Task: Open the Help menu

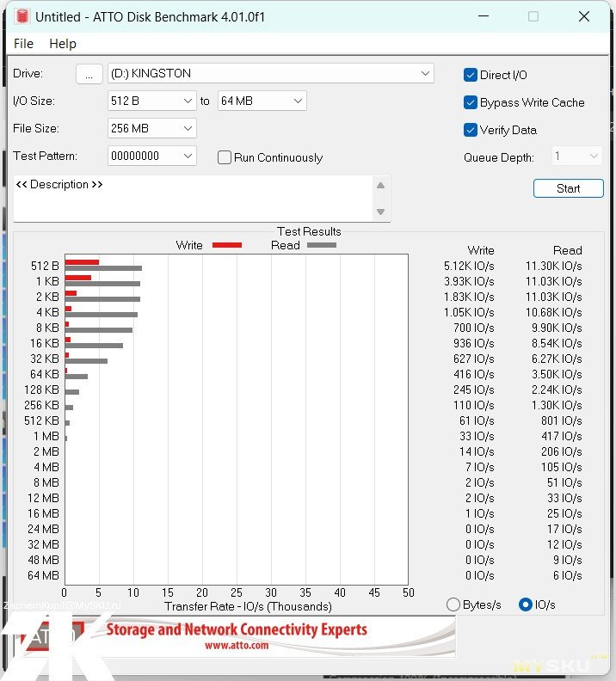Action: coord(63,44)
